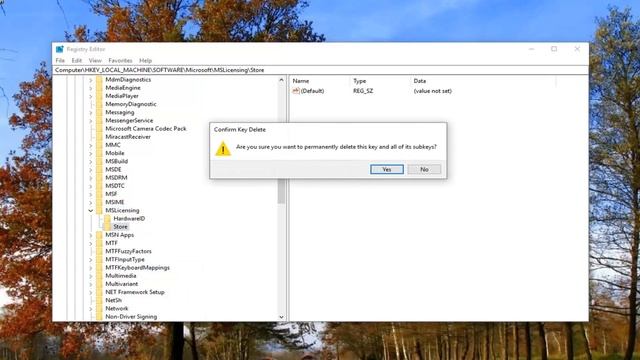Collapse the MSLicensing tree node

tap(91, 211)
